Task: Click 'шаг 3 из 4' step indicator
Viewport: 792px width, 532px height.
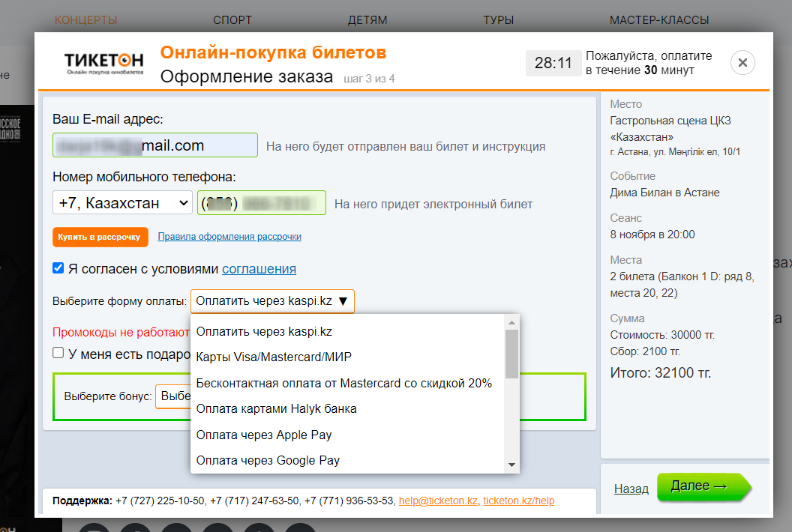Action: pos(369,79)
